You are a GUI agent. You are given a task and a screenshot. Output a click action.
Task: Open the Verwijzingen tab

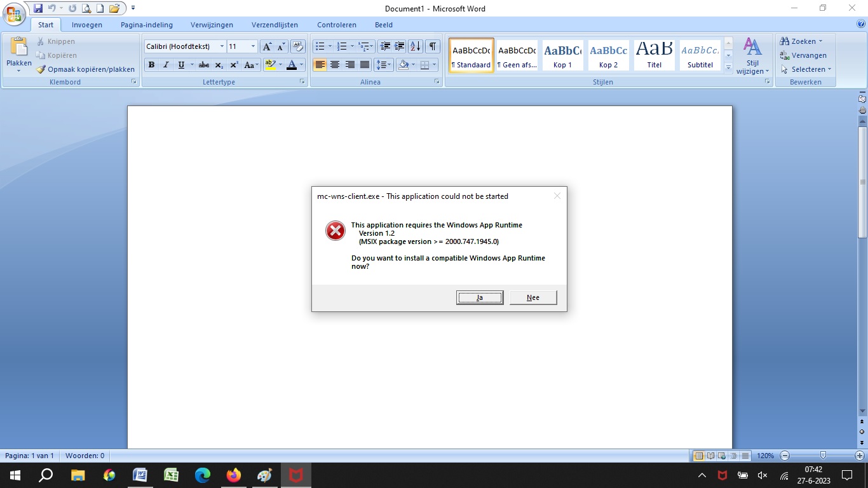pos(212,25)
